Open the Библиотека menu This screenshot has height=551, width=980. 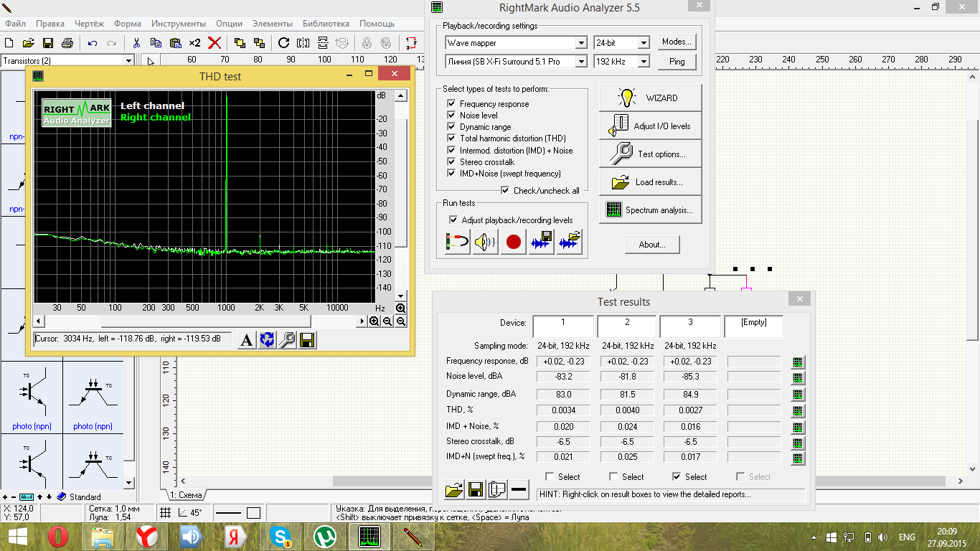pyautogui.click(x=326, y=24)
